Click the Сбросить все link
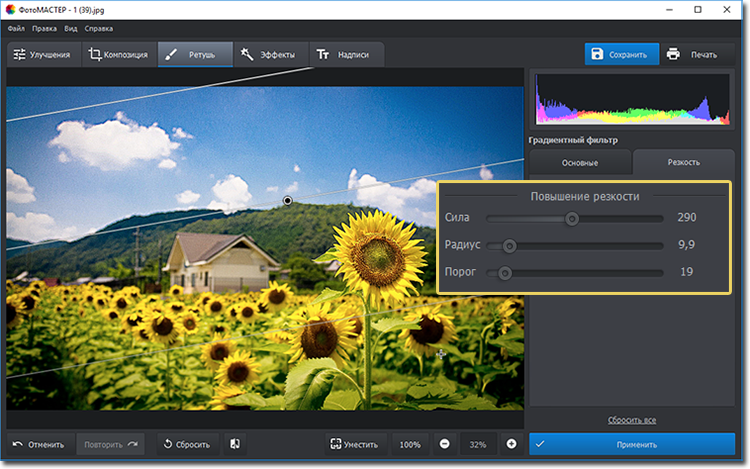 pos(632,419)
